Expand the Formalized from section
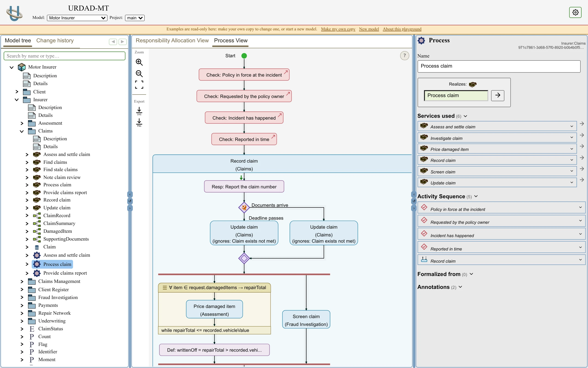The image size is (588, 368). click(471, 274)
